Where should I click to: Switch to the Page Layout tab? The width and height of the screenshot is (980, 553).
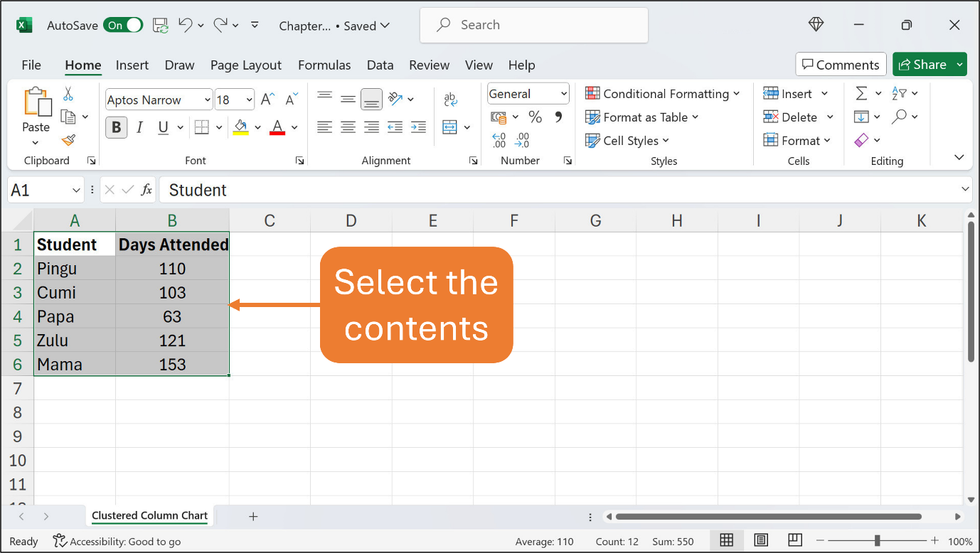[x=246, y=65]
